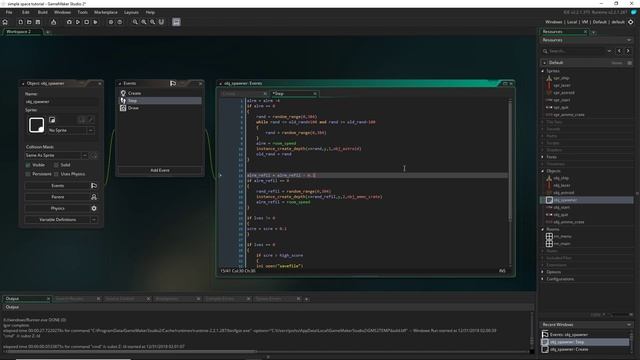
Task: Click highlighted laptop mode toolbar icon
Action: click(176, 22)
